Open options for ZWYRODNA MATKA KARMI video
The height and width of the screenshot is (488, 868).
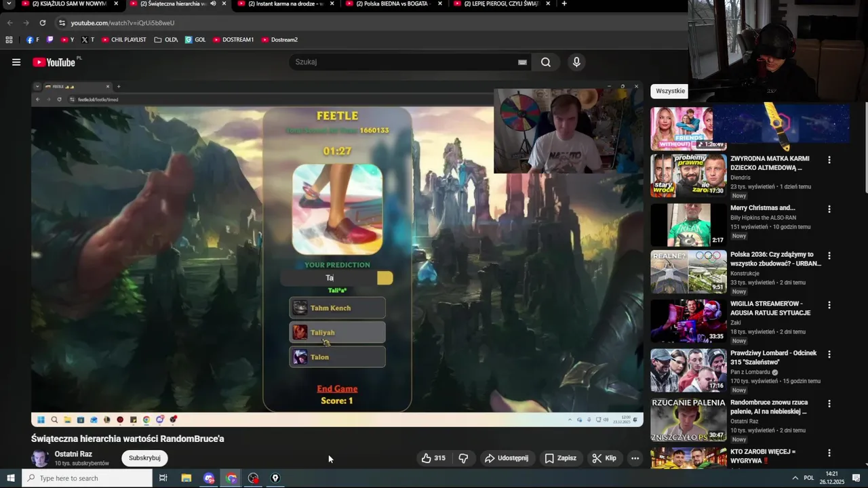pos(829,160)
